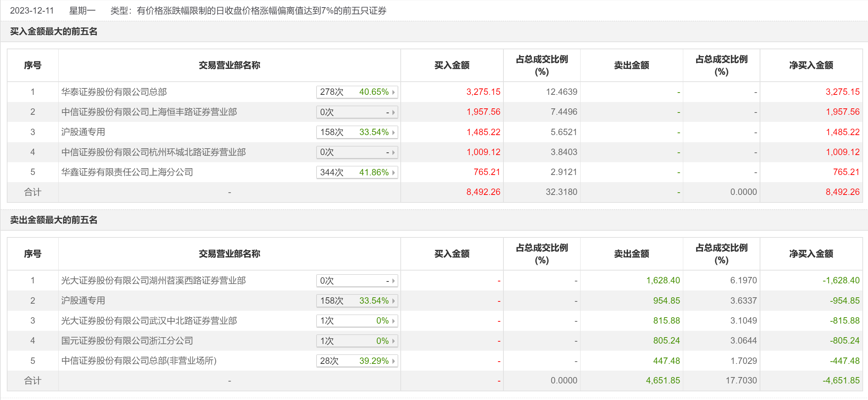Click arrow in 光大证券湖州苕溪西路 row's 0次 box
This screenshot has width=868, height=400.
(x=394, y=281)
